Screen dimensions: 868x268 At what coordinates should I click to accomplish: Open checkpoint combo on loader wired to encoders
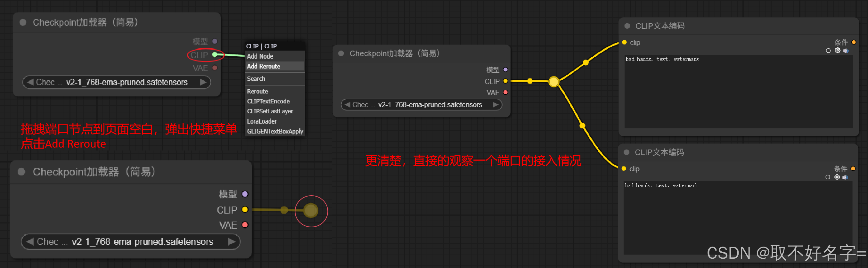click(421, 105)
